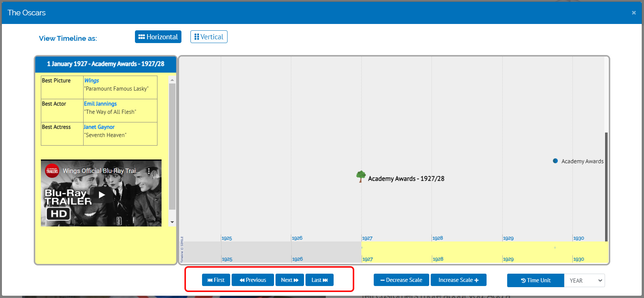The width and height of the screenshot is (644, 298).
Task: Click the trailers channel logo on video
Action: [52, 171]
